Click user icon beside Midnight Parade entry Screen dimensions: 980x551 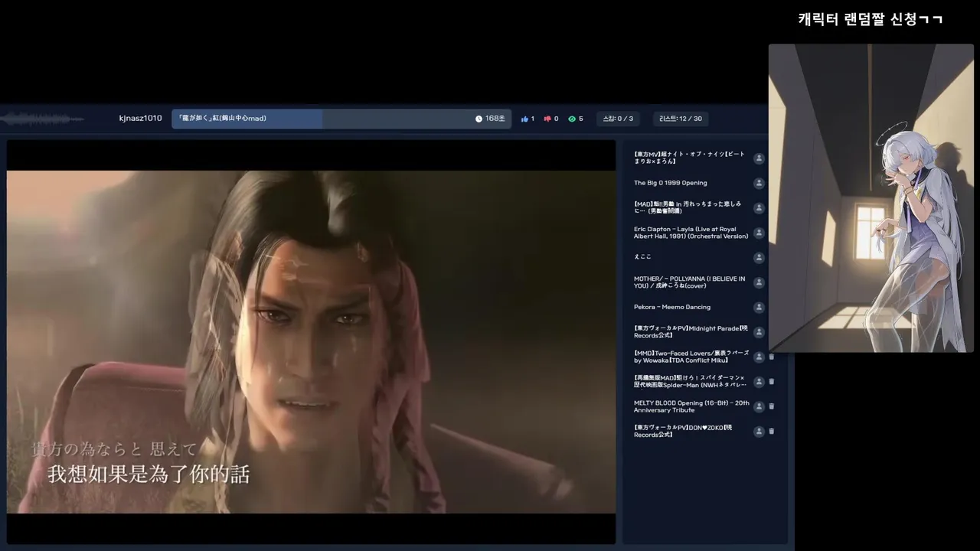[x=759, y=332]
